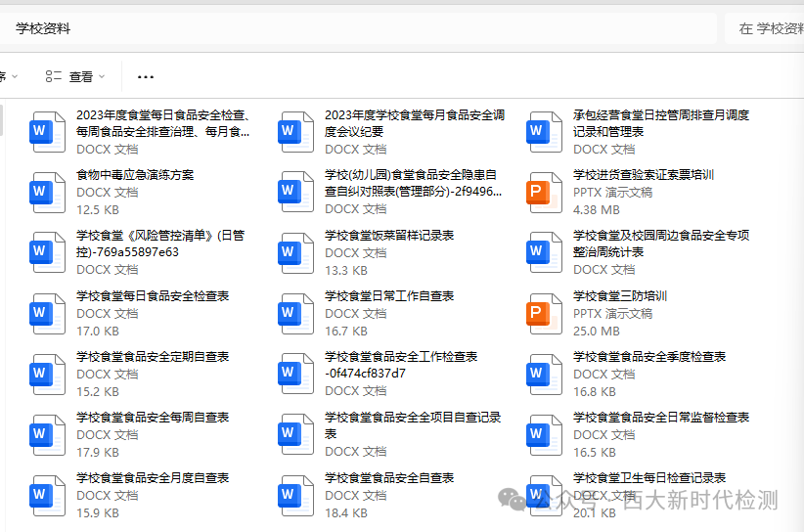Click the 17.0 KB size text
This screenshot has height=532, width=804.
point(98,332)
